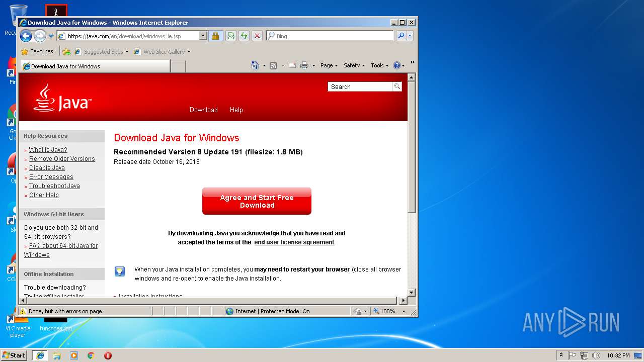This screenshot has height=362, width=644.
Task: Click the Home icon in command bar
Action: (x=255, y=65)
